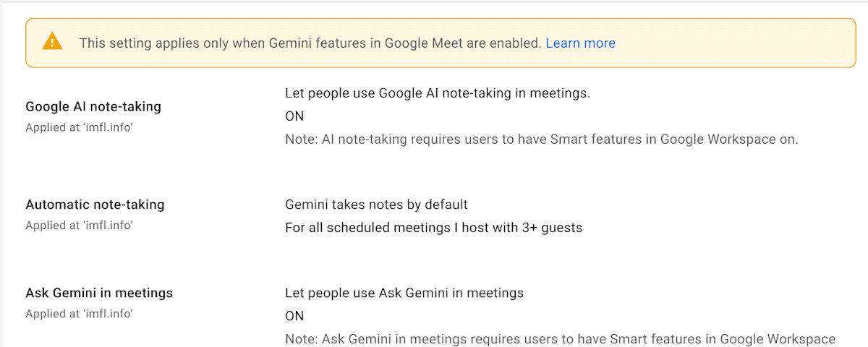Click the Gemini features warning banner text
Image resolution: width=868 pixels, height=347 pixels.
[x=310, y=43]
